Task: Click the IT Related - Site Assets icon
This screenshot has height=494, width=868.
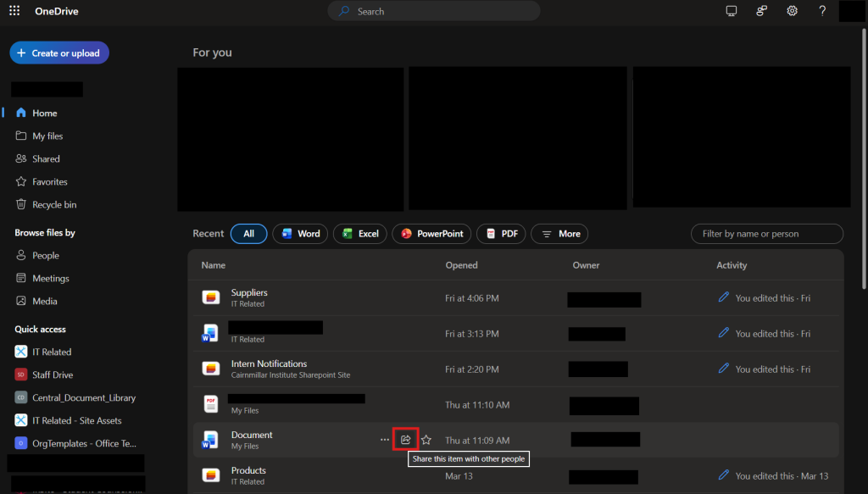Action: [x=21, y=420]
